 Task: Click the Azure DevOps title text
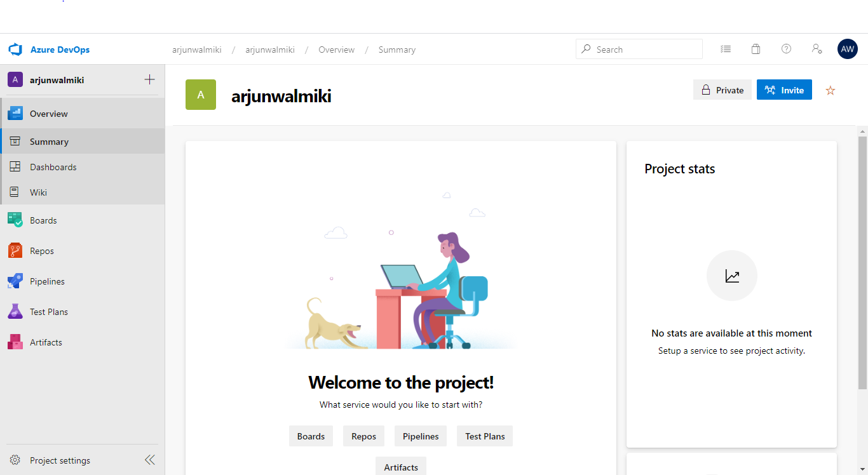click(x=60, y=50)
